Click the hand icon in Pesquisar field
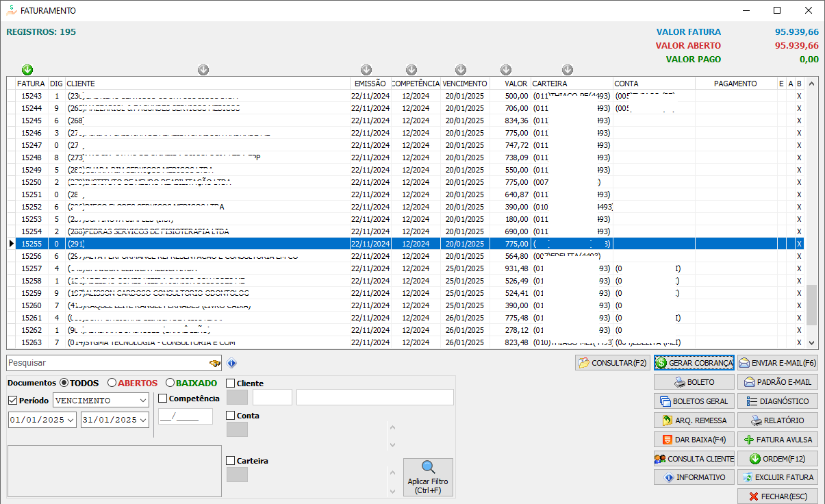Viewport: 825px width, 504px height. (215, 363)
